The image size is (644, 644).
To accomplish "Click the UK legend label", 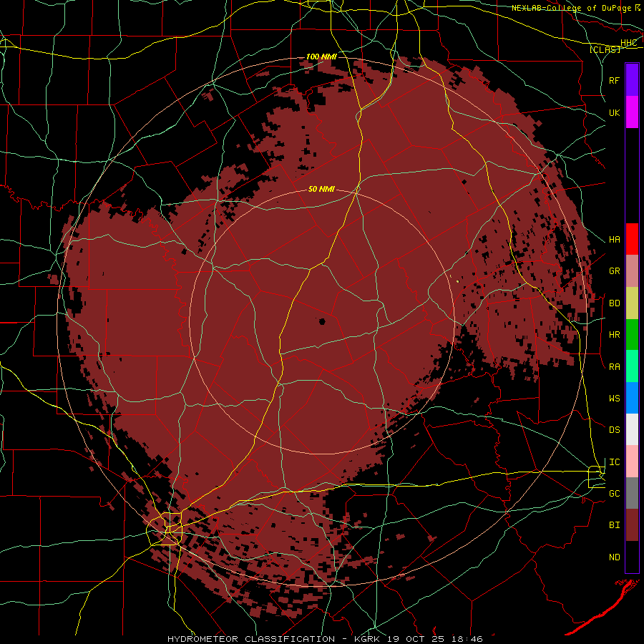I will [614, 112].
